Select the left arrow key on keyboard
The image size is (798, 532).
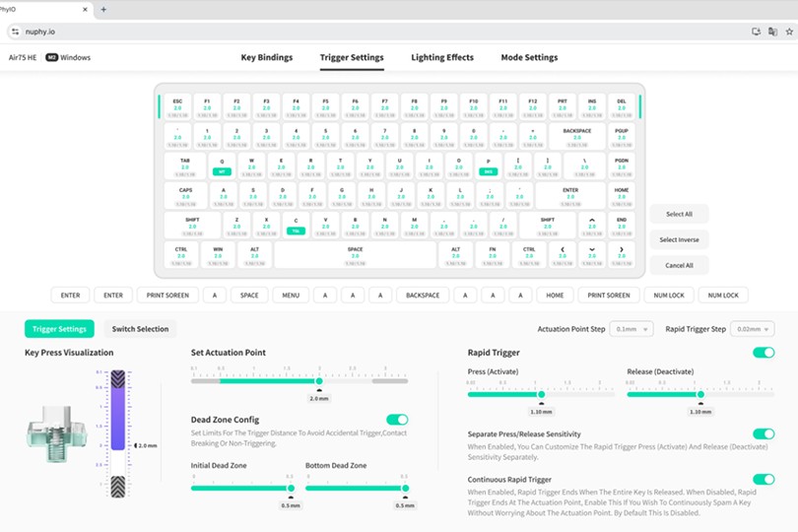[563, 254]
